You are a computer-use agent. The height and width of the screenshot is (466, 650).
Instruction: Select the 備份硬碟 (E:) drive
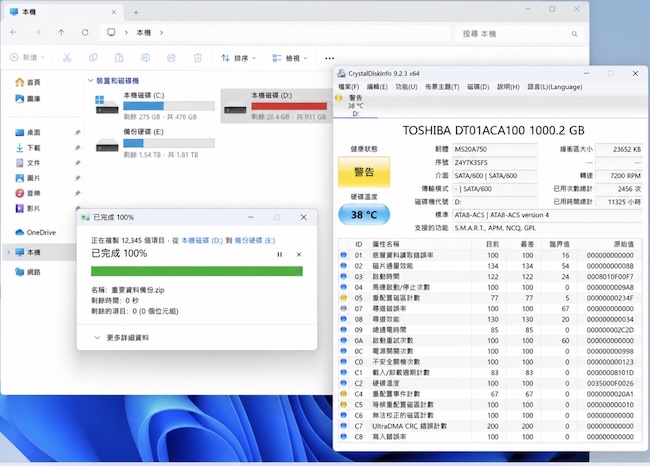154,143
